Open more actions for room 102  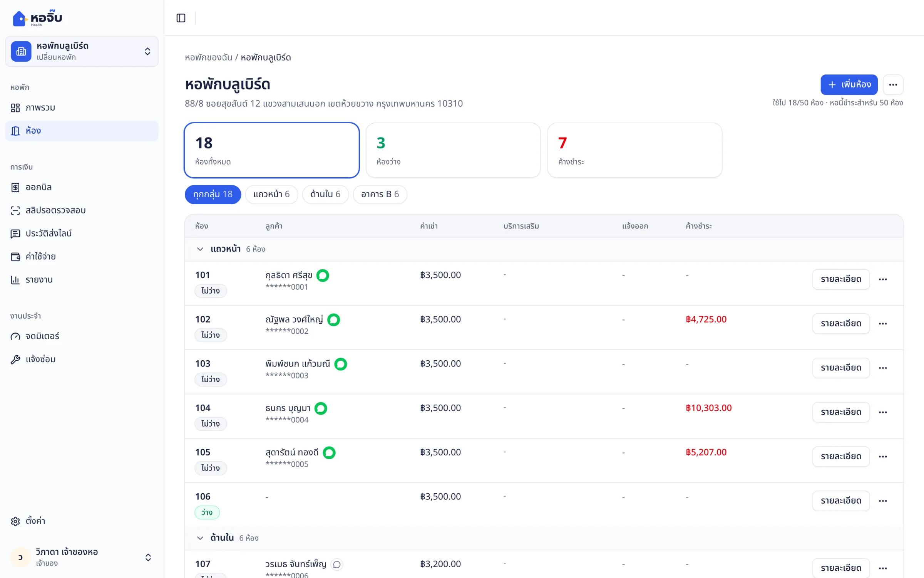[x=883, y=323]
